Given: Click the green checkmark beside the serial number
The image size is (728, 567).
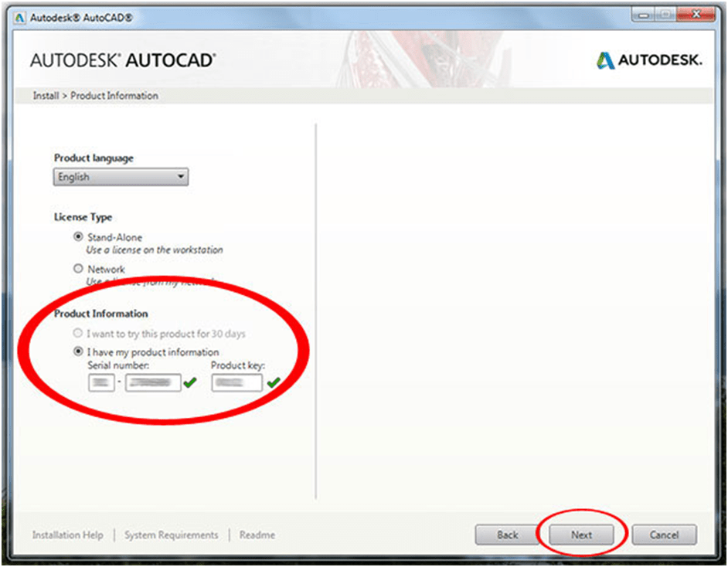Looking at the screenshot, I should click(190, 382).
